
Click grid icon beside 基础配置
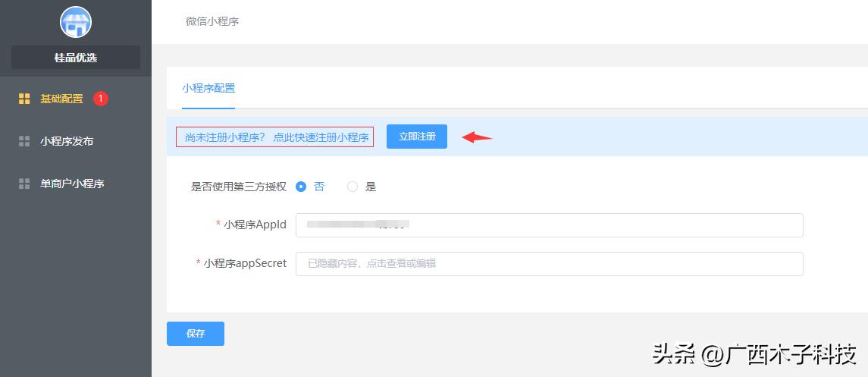click(24, 99)
